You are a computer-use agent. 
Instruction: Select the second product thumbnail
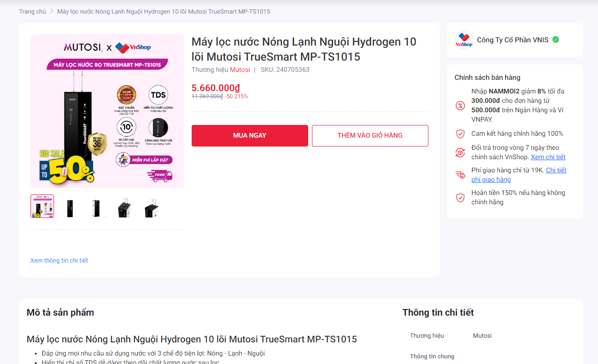click(x=70, y=206)
